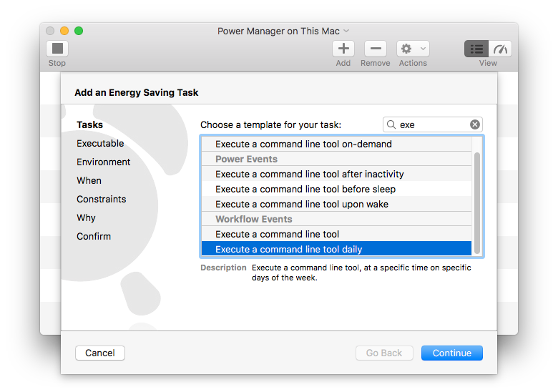Select "Execute a command line tool upon wake"
558x392 pixels.
click(336, 204)
